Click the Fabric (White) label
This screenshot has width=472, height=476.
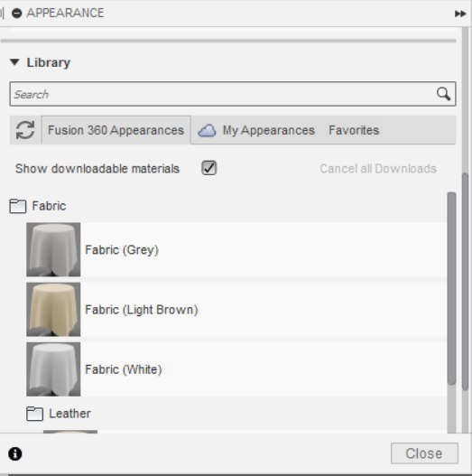pos(124,369)
